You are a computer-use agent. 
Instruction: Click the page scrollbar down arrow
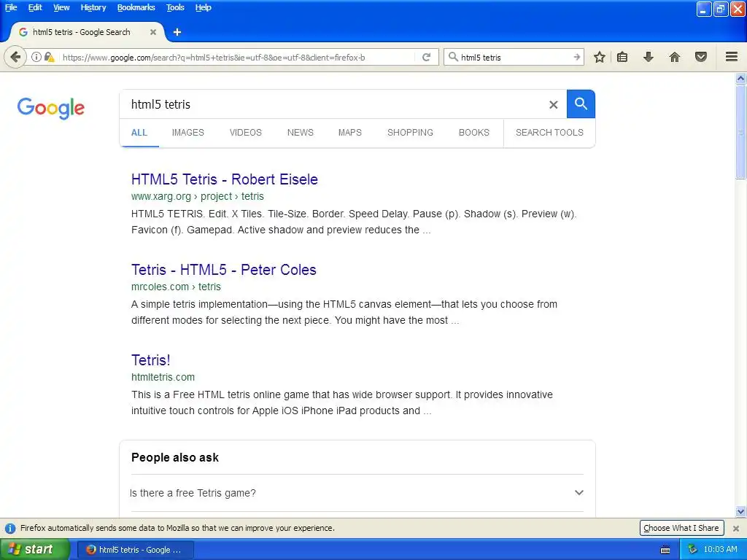pyautogui.click(x=740, y=512)
